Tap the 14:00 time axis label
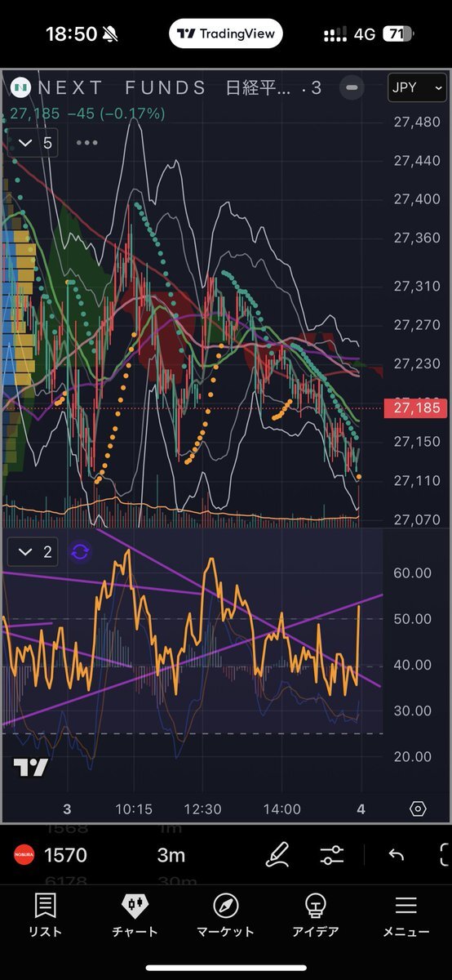Screen dimensions: 452x980 pyautogui.click(x=281, y=809)
